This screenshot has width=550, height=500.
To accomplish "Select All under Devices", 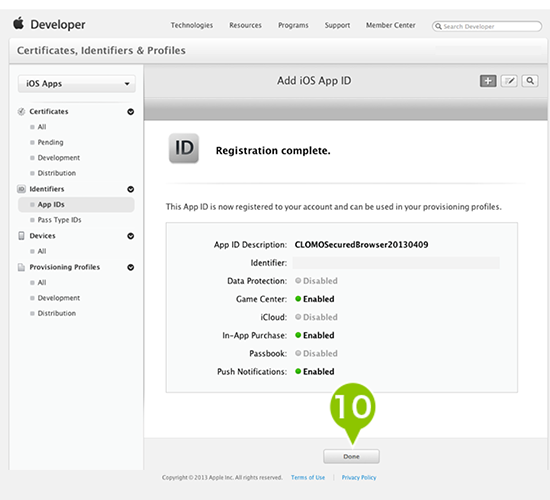I will coord(42,251).
